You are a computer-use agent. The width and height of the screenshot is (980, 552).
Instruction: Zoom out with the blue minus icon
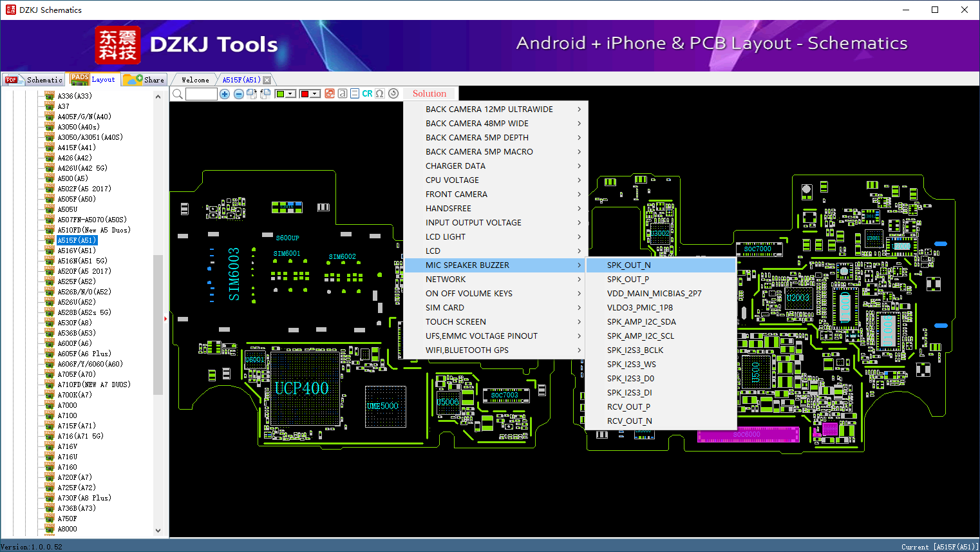[239, 94]
